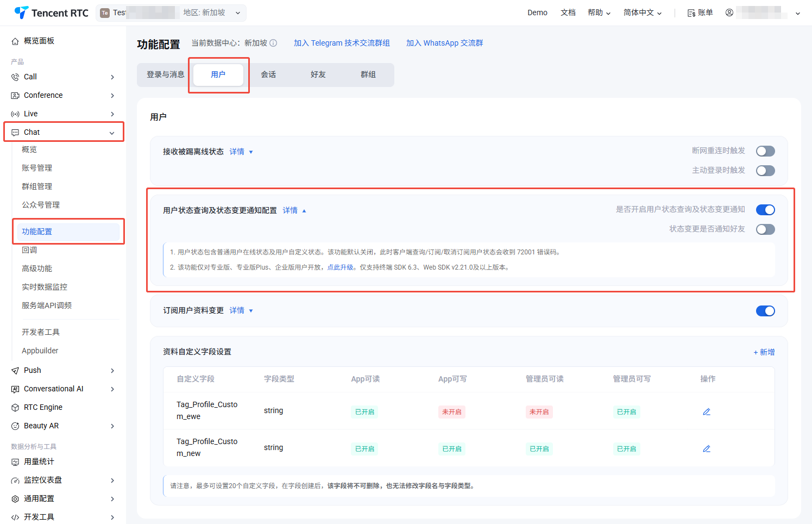The image size is (812, 524).
Task: Open 群组管理 in Chat submenu
Action: click(x=37, y=186)
